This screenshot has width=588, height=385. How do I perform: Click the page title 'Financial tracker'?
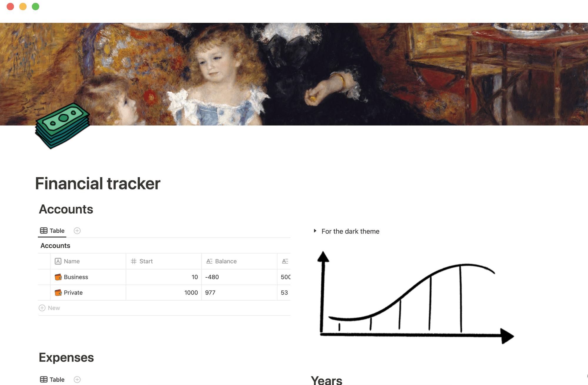(x=97, y=183)
